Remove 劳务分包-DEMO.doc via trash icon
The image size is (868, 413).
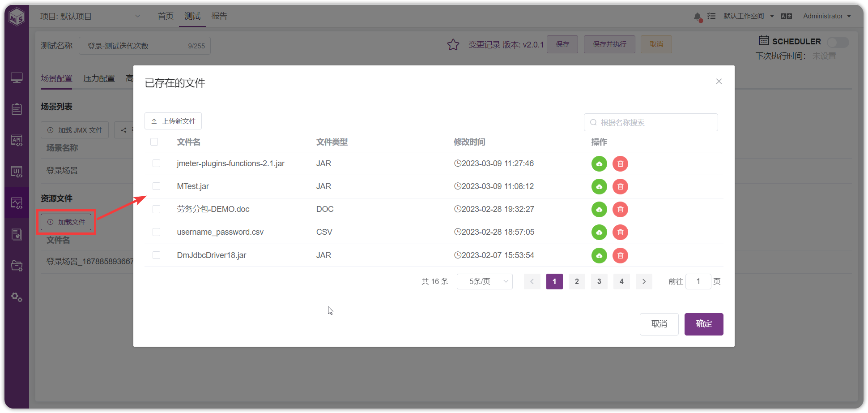[621, 210]
